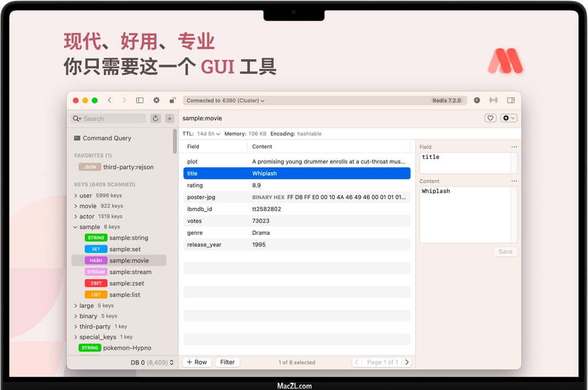Select the votes row
The width and height of the screenshot is (588, 390).
(297, 221)
